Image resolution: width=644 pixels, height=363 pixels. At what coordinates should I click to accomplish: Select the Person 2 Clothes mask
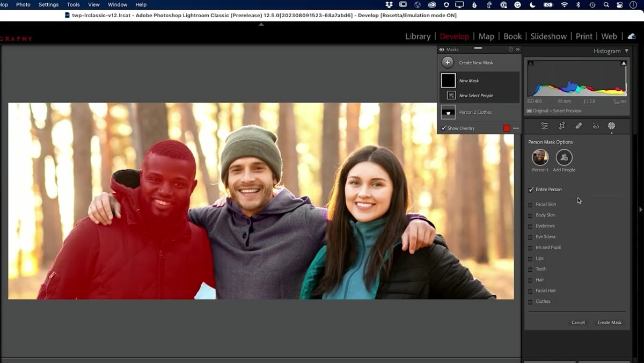480,112
